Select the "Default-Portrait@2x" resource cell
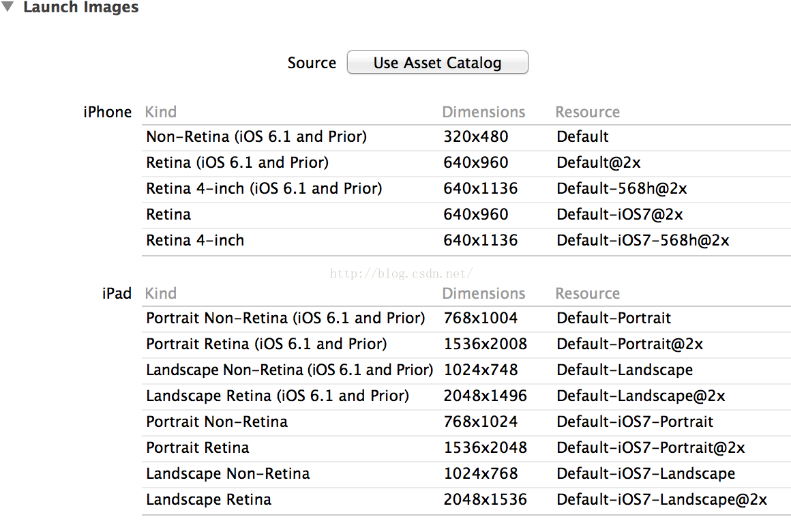 [630, 344]
